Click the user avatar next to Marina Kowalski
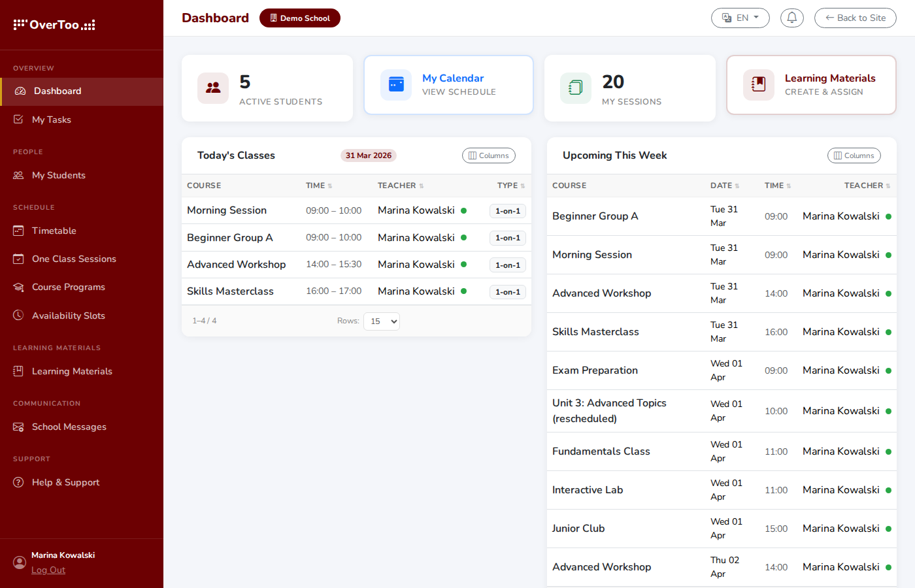Image resolution: width=915 pixels, height=588 pixels. tap(19, 563)
